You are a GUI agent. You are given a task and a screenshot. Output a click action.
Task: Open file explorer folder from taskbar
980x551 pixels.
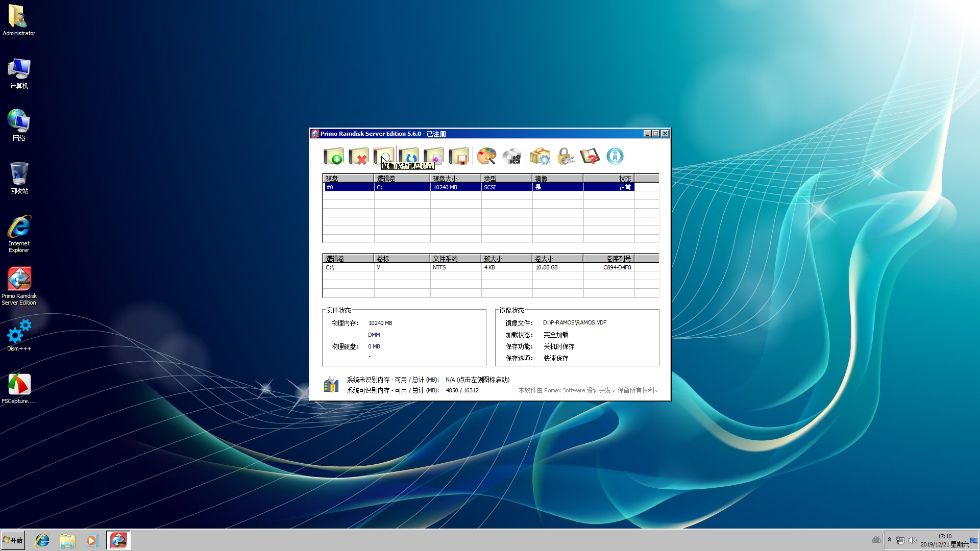point(67,540)
